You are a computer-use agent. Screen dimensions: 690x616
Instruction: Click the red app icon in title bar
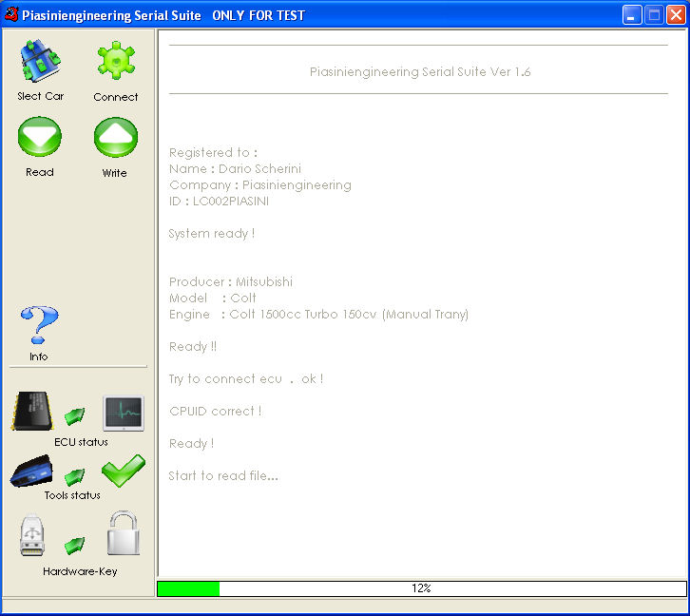point(11,14)
